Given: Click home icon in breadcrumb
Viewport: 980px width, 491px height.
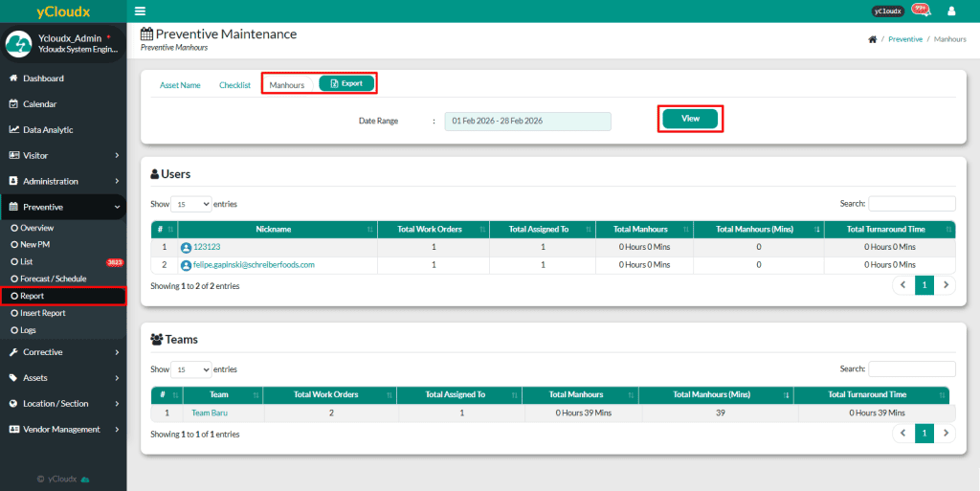Looking at the screenshot, I should tap(872, 39).
